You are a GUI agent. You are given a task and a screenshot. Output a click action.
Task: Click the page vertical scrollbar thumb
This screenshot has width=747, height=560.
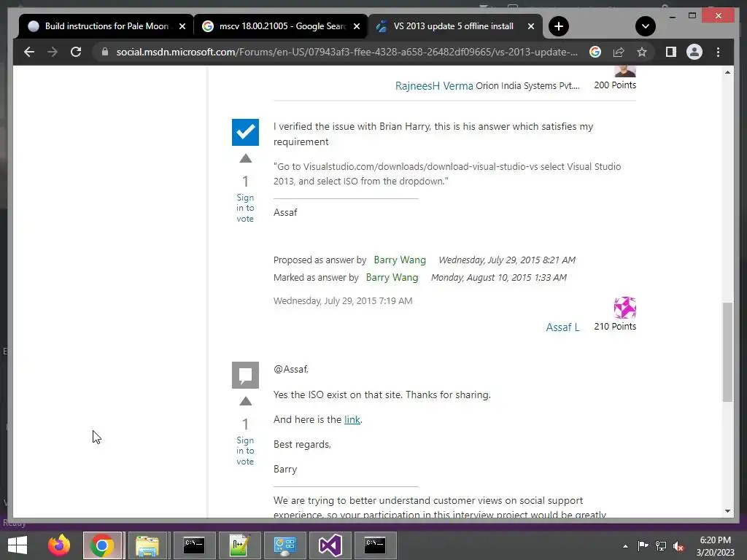click(727, 352)
